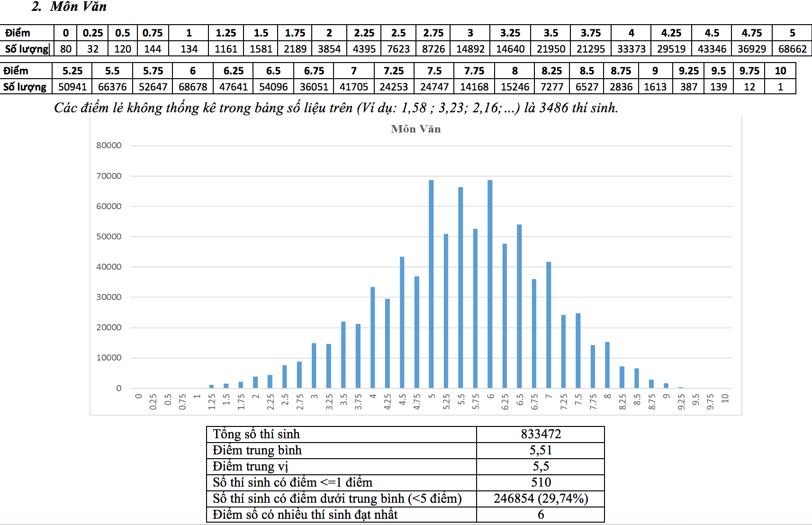This screenshot has width=812, height=525.
Task: Click the x-axis label 10
Action: (x=725, y=398)
